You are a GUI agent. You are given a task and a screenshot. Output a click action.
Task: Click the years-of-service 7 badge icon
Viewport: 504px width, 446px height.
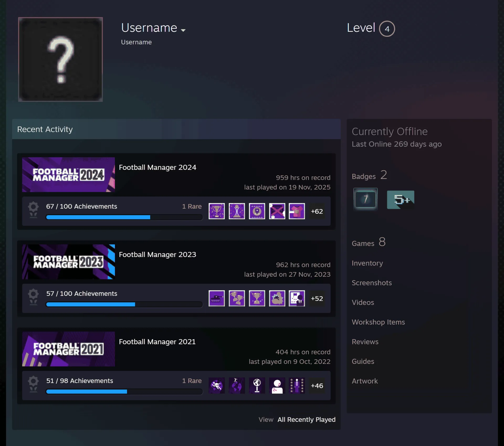pyautogui.click(x=365, y=199)
